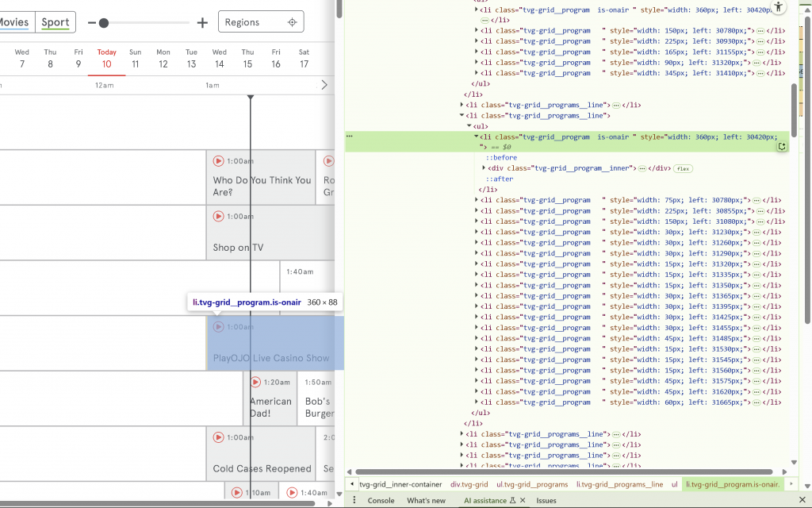This screenshot has height=508, width=812.
Task: Click the plus icon to zoom in grid
Action: 202,23
